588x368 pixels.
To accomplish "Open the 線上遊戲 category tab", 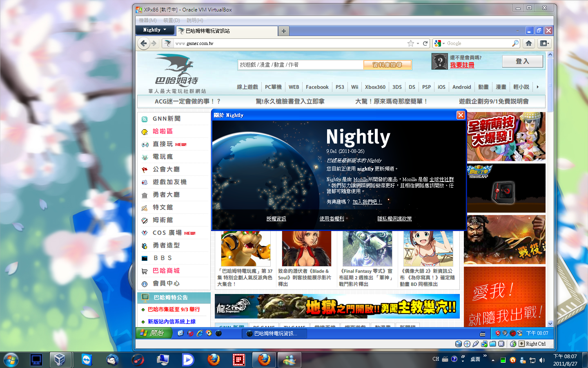I will (x=247, y=87).
